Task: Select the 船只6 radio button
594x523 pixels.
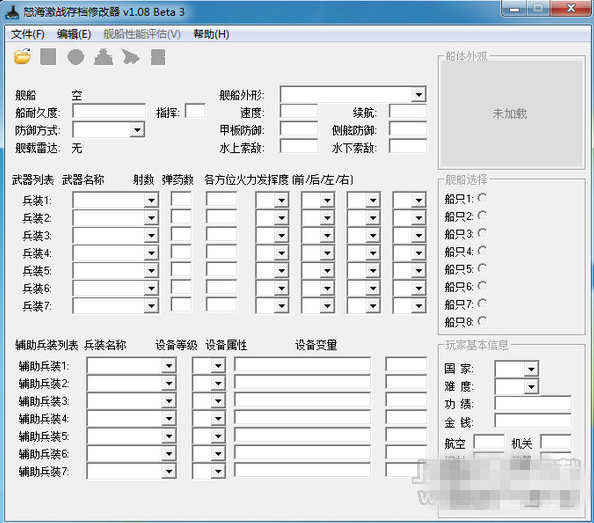Action: point(482,286)
